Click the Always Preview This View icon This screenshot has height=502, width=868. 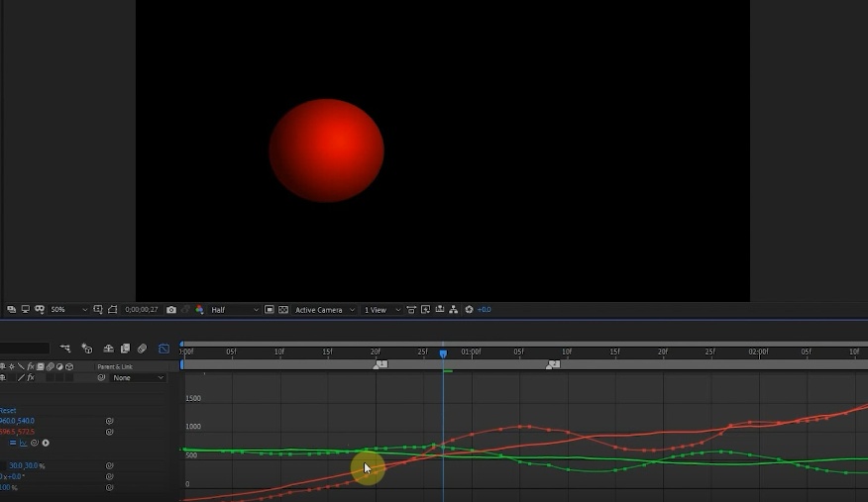(x=12, y=310)
